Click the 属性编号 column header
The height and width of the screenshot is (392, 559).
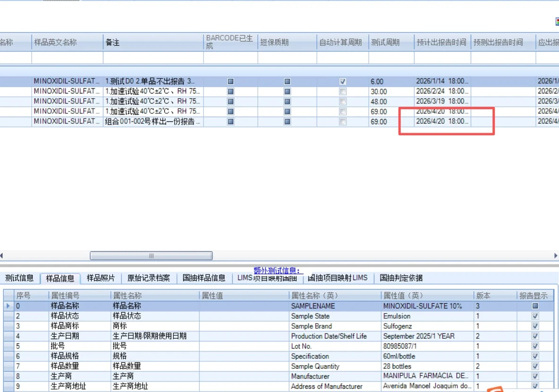pos(79,295)
